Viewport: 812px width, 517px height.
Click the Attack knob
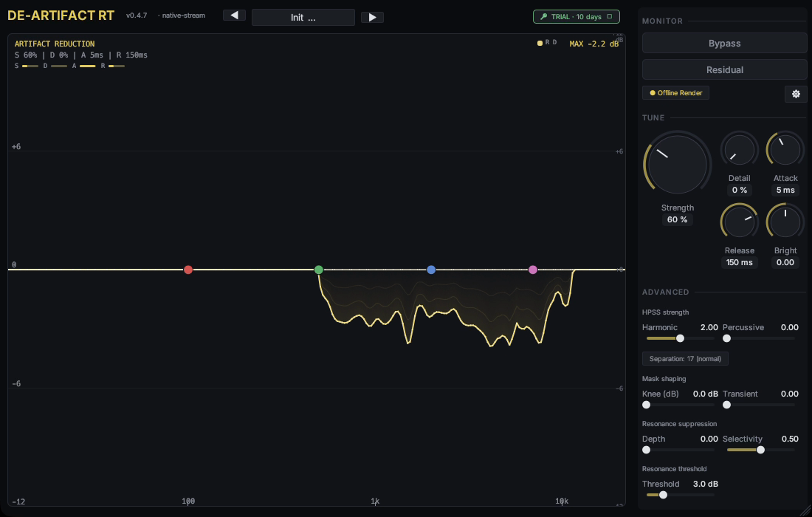pyautogui.click(x=785, y=150)
